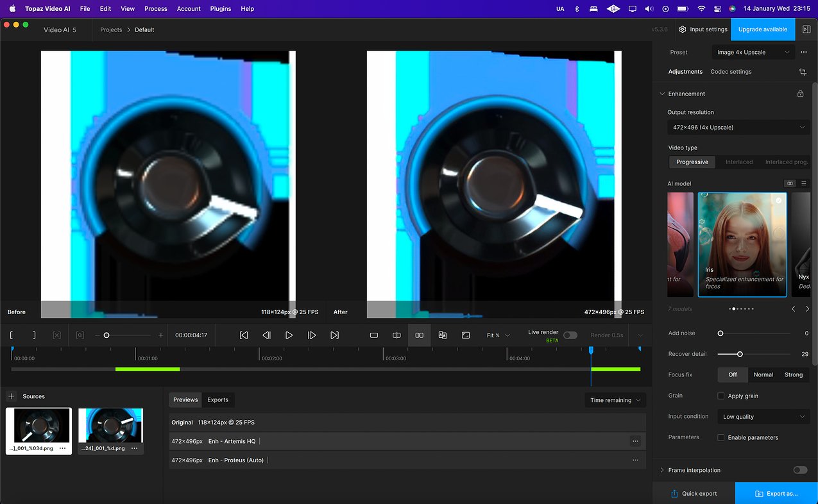The image size is (818, 504).
Task: Collapse the right sidebar panel icon
Action: point(806,29)
